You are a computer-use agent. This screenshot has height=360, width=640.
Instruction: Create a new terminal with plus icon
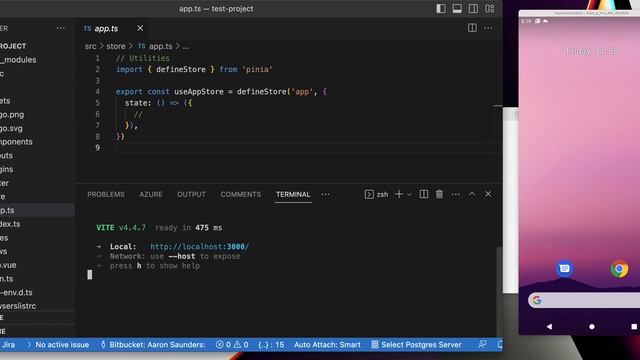point(399,194)
